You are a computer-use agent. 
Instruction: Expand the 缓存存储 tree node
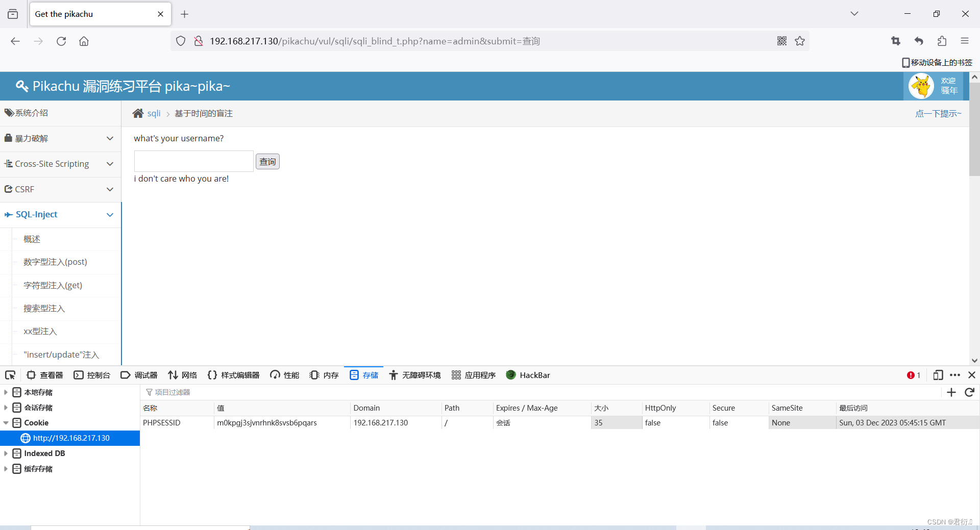click(6, 469)
